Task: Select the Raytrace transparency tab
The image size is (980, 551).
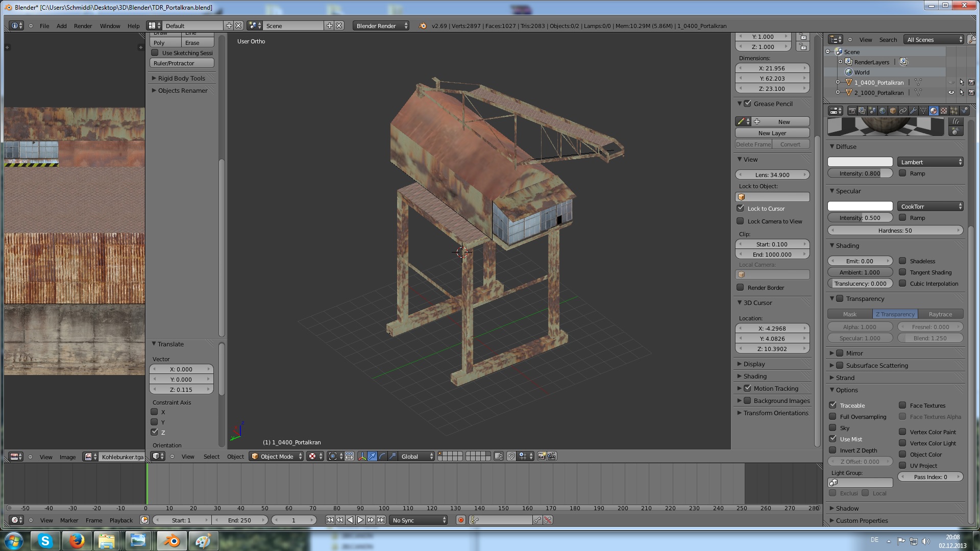Action: [x=940, y=314]
